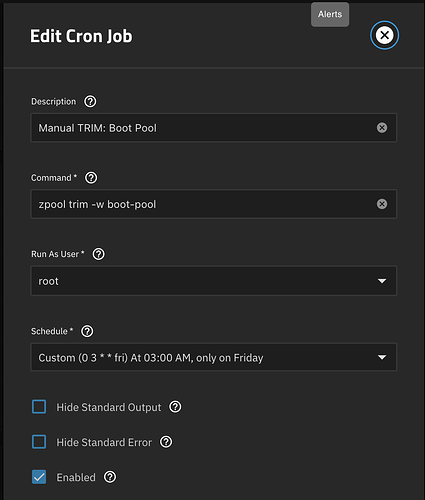
Task: Click into the Description input field
Action: click(214, 128)
